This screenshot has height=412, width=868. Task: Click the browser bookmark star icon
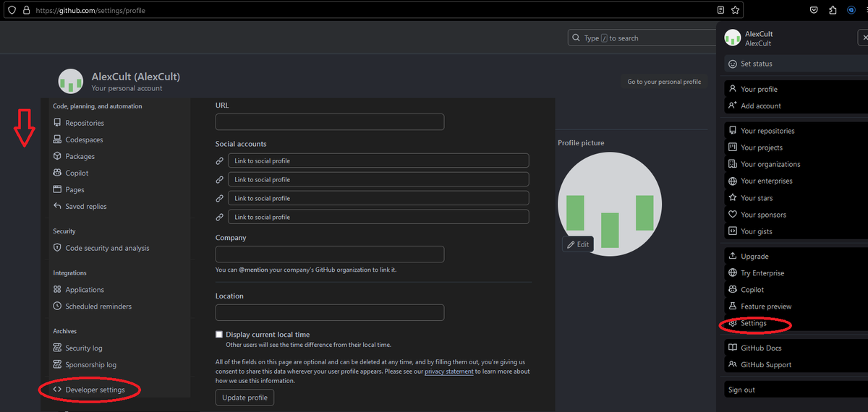[735, 10]
